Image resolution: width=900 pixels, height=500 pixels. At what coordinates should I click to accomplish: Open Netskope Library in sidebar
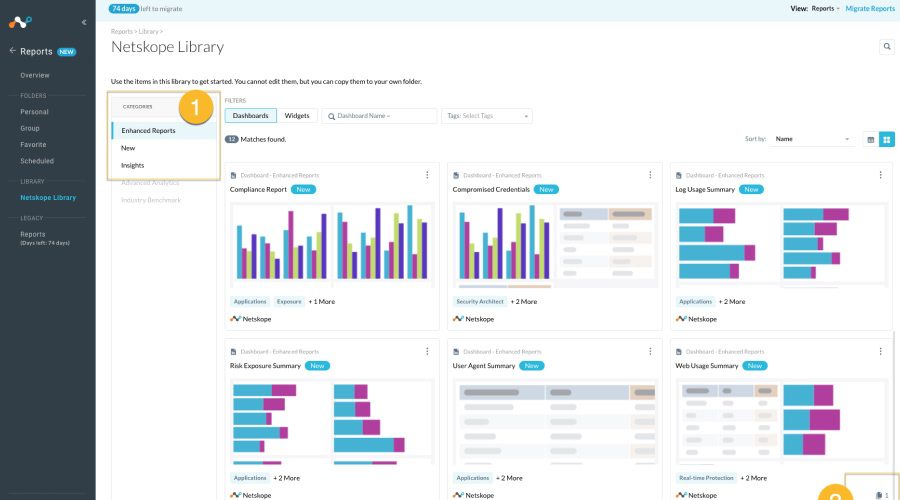tap(48, 197)
